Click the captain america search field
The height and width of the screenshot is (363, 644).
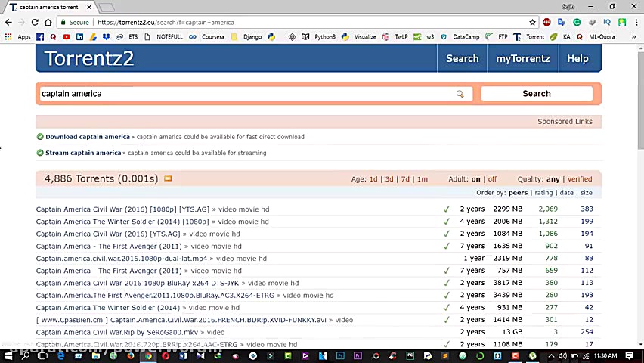255,94
